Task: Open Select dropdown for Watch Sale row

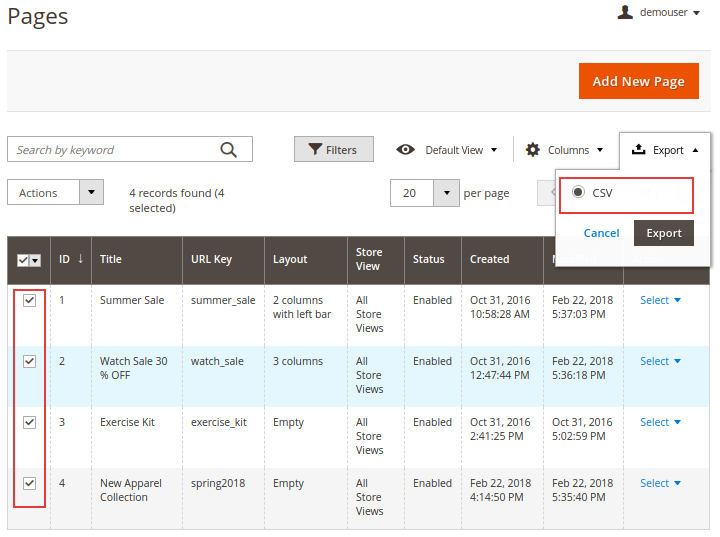Action: pyautogui.click(x=660, y=361)
